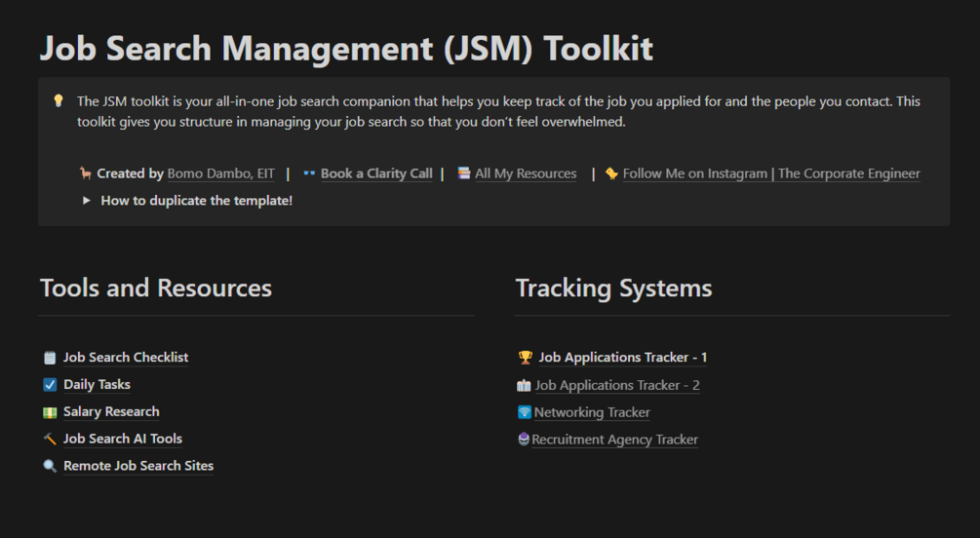The image size is (980, 538).
Task: Open the Recruitment Agency Tracker link
Action: pyautogui.click(x=614, y=441)
